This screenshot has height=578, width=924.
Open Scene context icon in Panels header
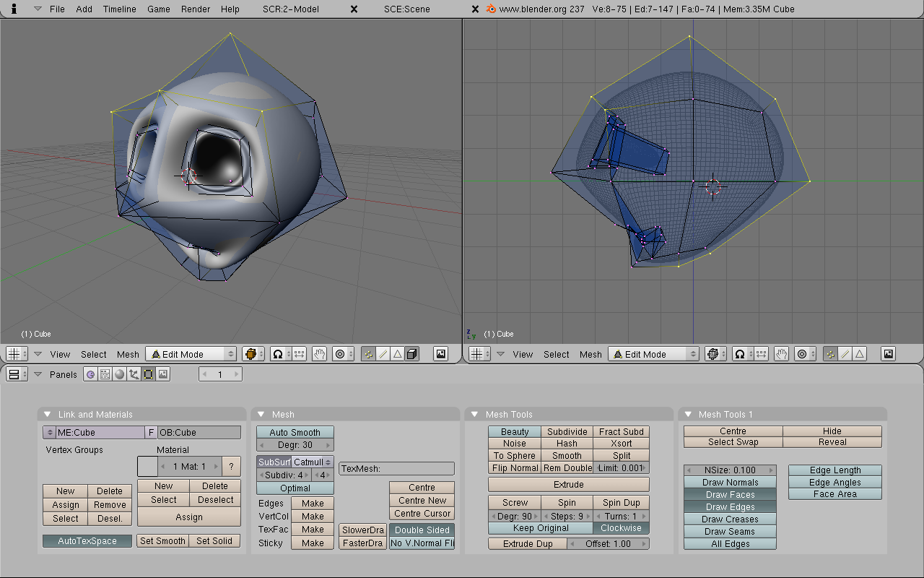pyautogui.click(x=163, y=374)
